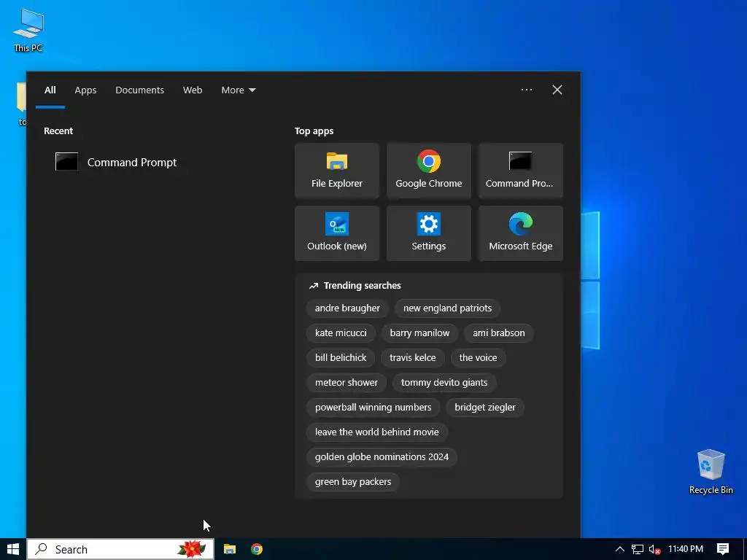This screenshot has width=747, height=560.
Task: Show hidden system tray icons
Action: tap(620, 549)
